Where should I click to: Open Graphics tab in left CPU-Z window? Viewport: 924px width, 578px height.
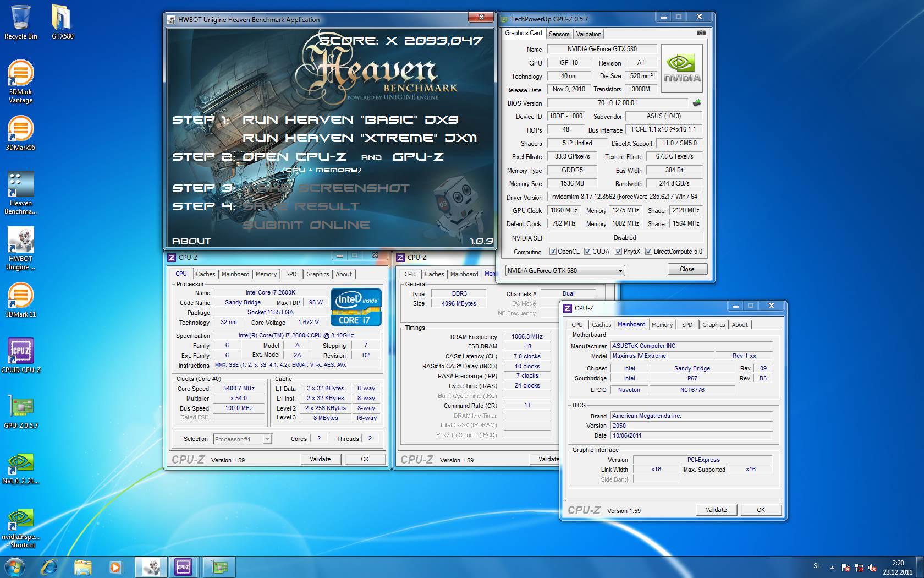(x=317, y=274)
